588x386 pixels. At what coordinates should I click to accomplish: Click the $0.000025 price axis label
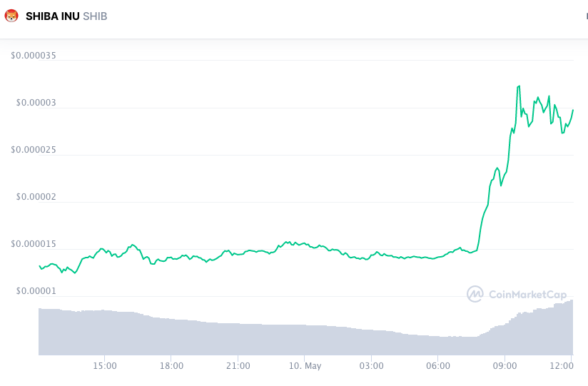tap(34, 150)
